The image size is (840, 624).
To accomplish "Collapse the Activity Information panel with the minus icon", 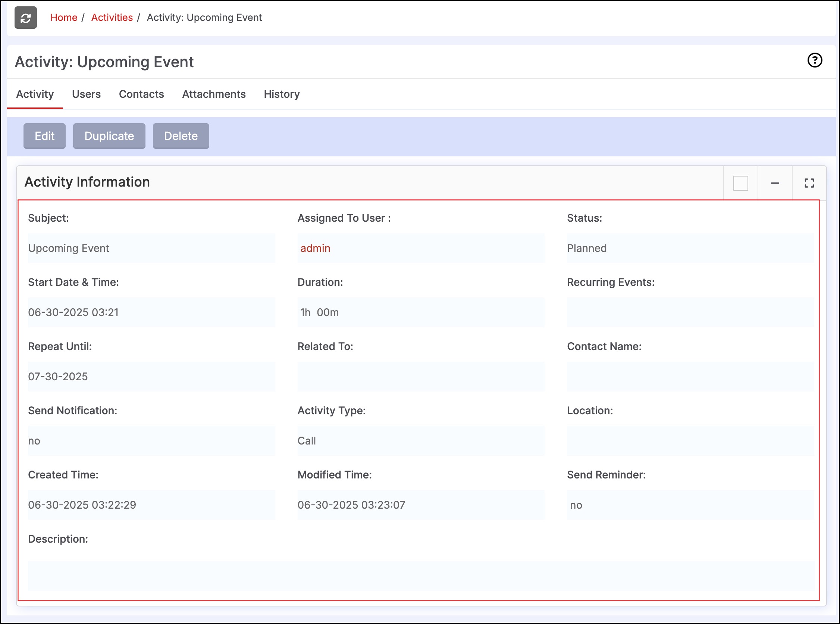I will click(775, 183).
